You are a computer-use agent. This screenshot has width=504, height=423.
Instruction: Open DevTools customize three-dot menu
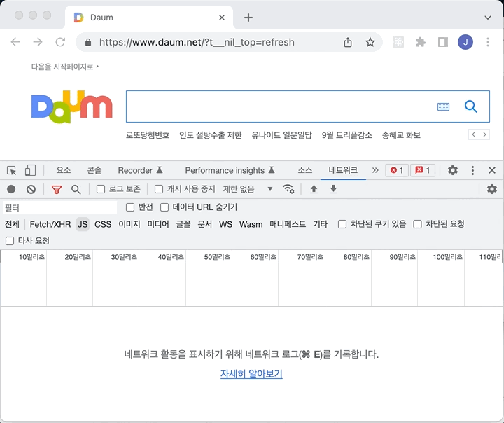(x=472, y=170)
